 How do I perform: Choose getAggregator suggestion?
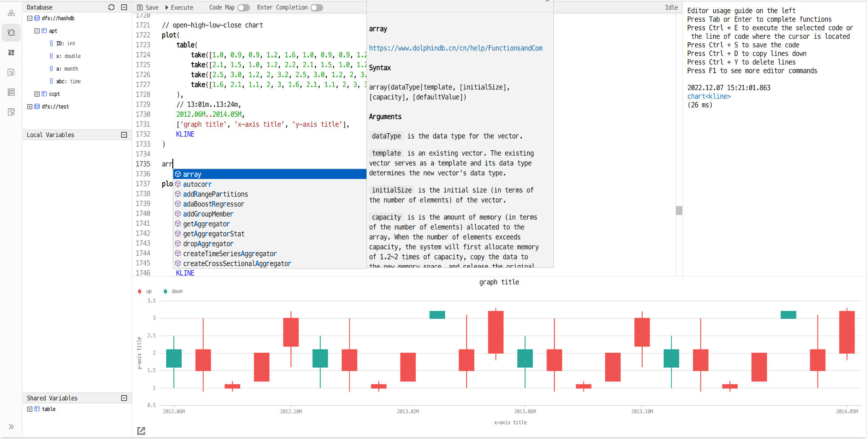point(270,224)
